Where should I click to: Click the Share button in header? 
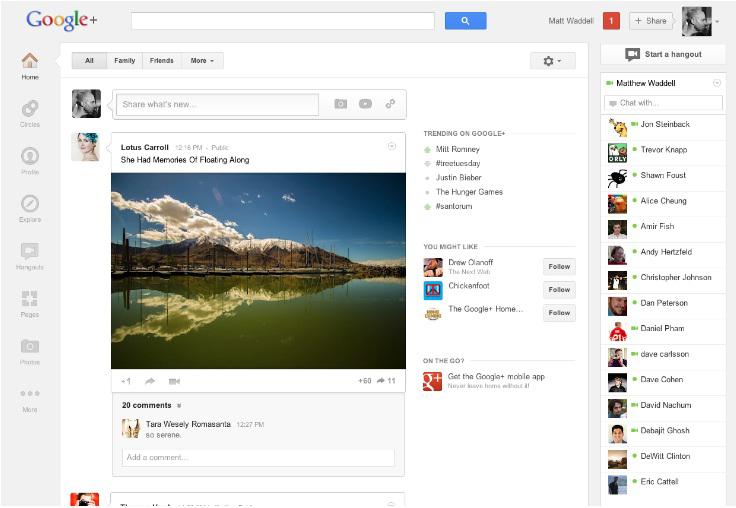tap(651, 21)
